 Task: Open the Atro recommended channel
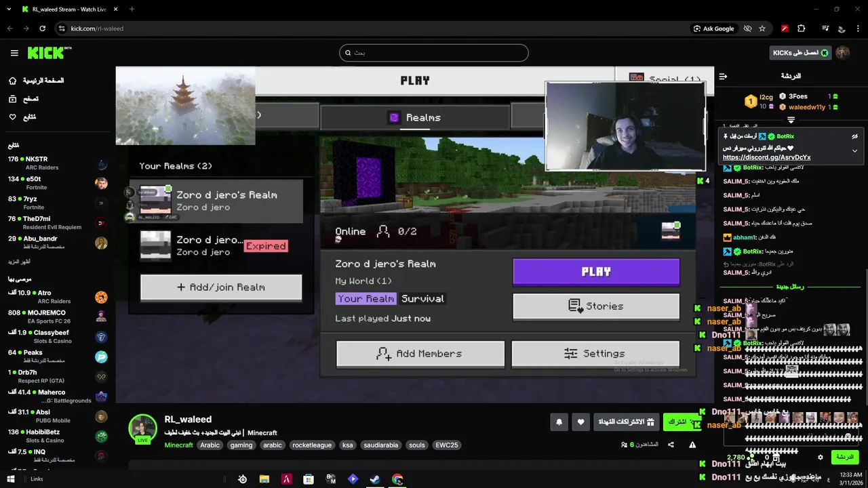[58, 297]
